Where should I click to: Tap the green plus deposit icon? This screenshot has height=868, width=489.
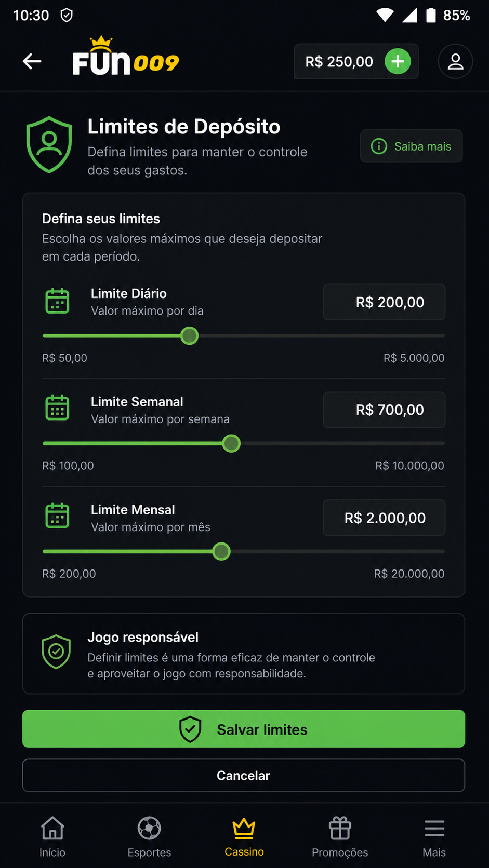coord(398,61)
